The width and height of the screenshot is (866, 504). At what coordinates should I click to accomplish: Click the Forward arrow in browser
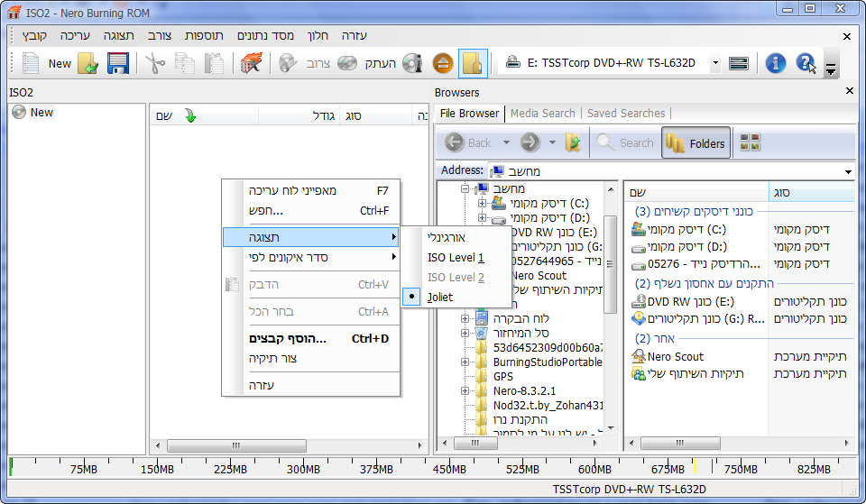tap(530, 142)
